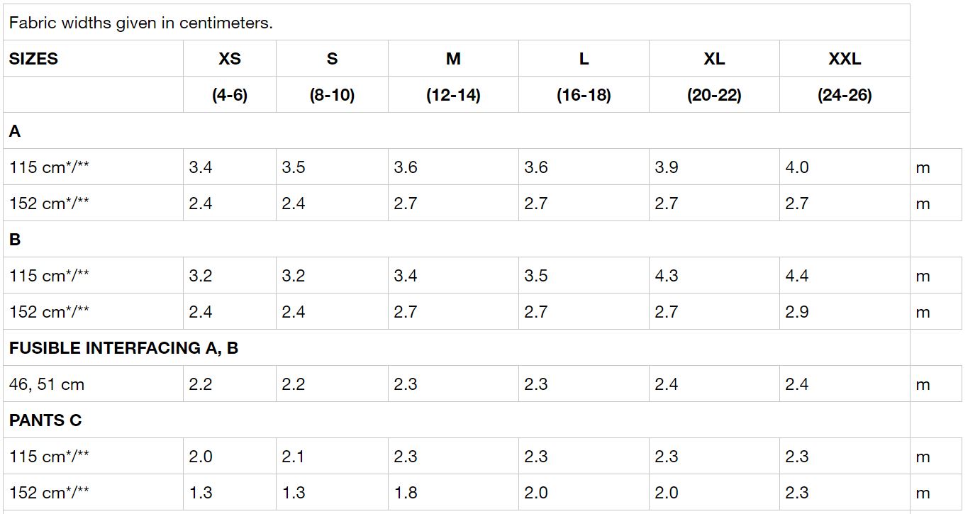This screenshot has width=980, height=514.
Task: Click the 4.0 value in section A
Action: pyautogui.click(x=797, y=167)
